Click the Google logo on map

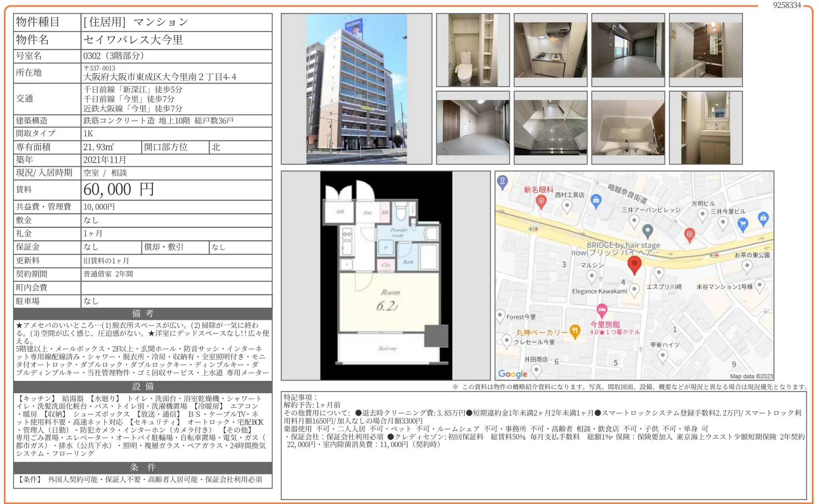pos(513,374)
